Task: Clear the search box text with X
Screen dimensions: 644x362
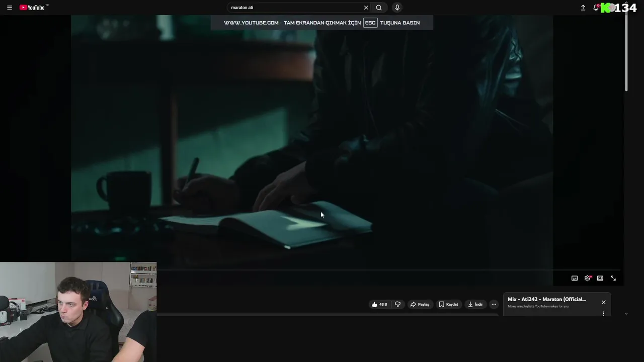Action: (x=366, y=8)
